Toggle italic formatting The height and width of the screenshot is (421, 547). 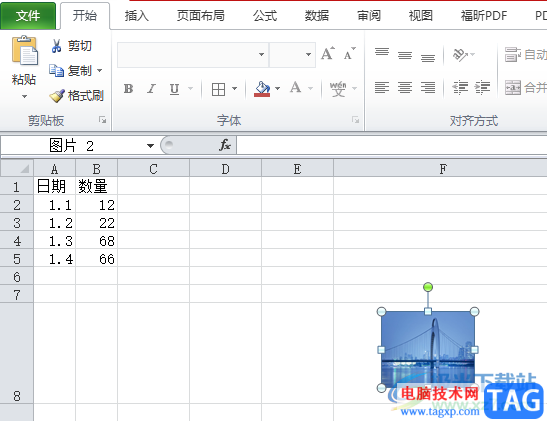[151, 89]
